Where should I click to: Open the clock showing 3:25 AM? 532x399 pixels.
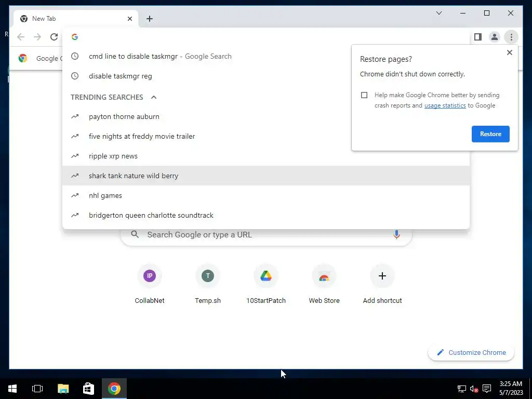click(x=511, y=389)
